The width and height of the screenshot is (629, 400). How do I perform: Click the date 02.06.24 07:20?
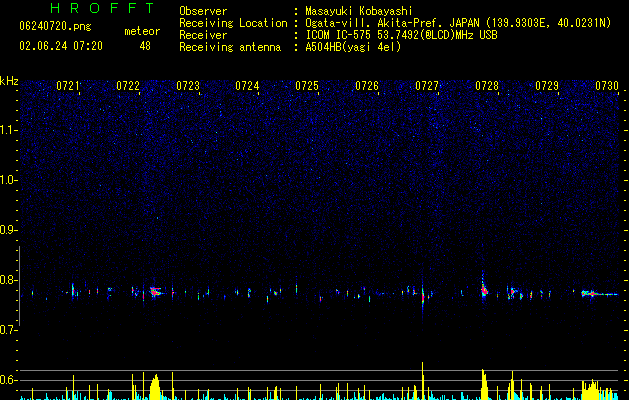pyautogui.click(x=61, y=46)
